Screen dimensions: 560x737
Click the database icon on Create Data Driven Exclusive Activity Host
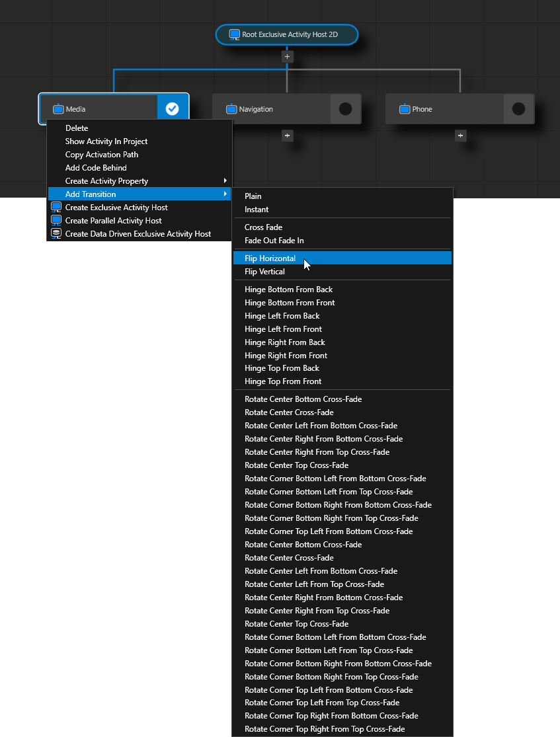pos(56,233)
